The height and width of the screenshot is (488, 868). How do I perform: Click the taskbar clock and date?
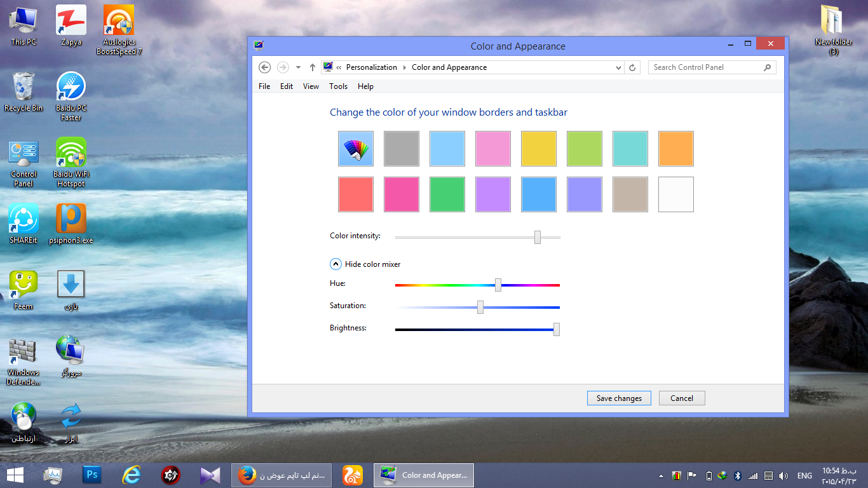point(839,475)
